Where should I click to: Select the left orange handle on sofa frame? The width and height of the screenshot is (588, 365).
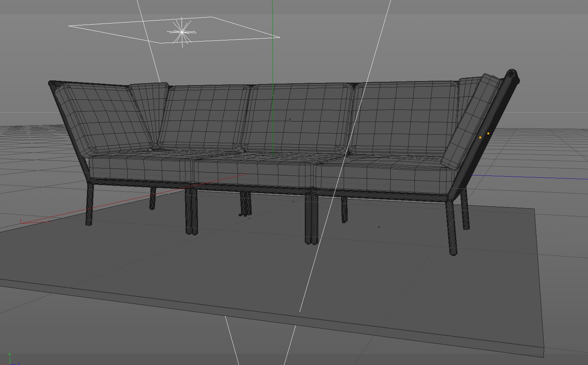480,138
